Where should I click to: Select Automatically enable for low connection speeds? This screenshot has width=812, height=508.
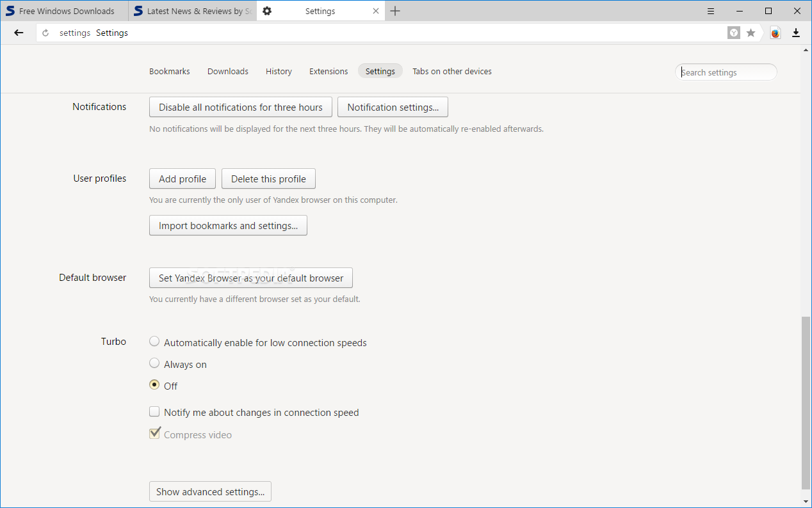pos(154,342)
